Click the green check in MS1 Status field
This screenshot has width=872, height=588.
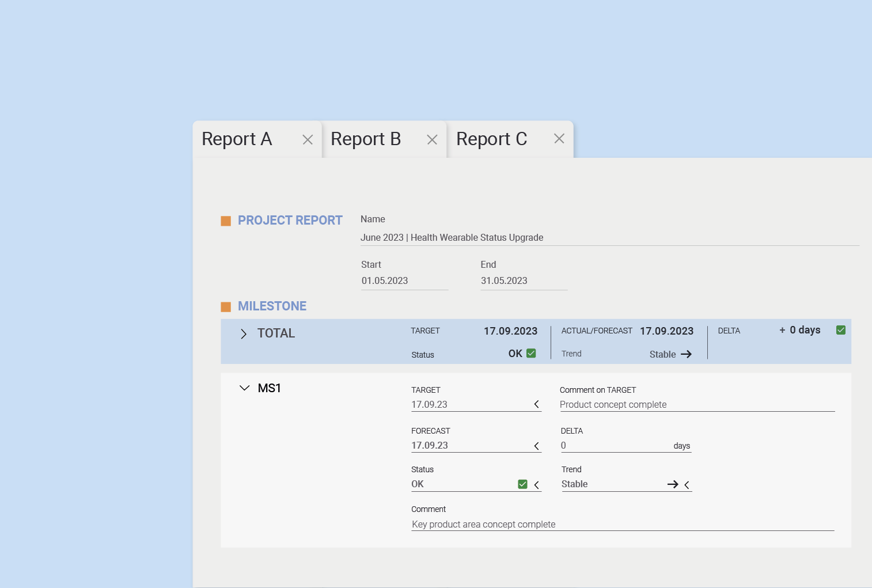[x=522, y=484]
